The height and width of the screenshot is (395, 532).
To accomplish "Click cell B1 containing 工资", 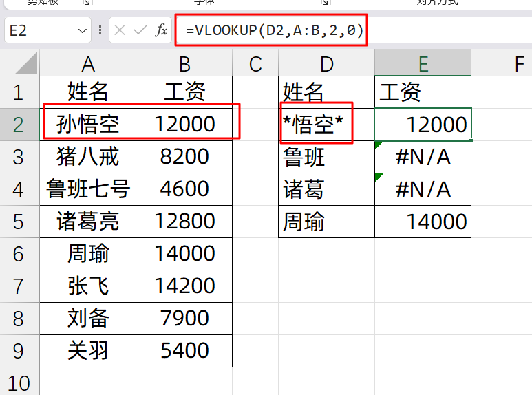I will point(184,92).
